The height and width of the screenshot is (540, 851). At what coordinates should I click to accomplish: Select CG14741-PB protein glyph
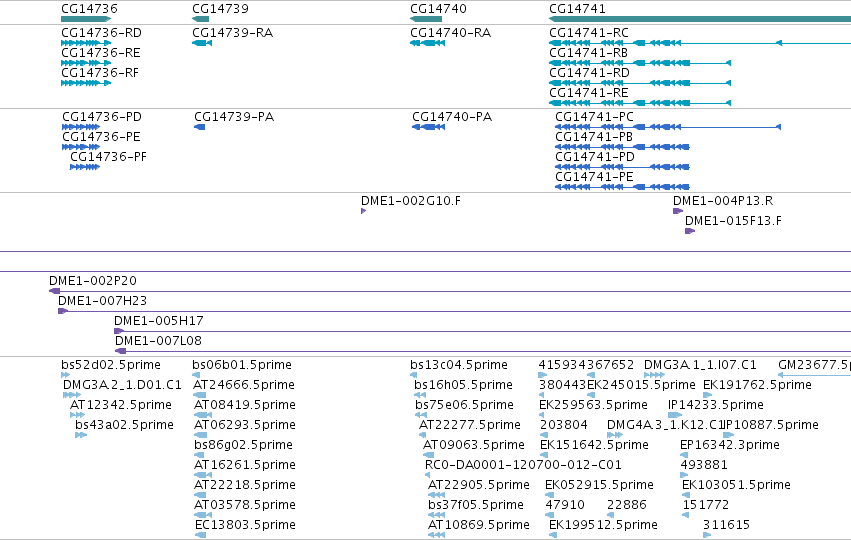(x=622, y=147)
